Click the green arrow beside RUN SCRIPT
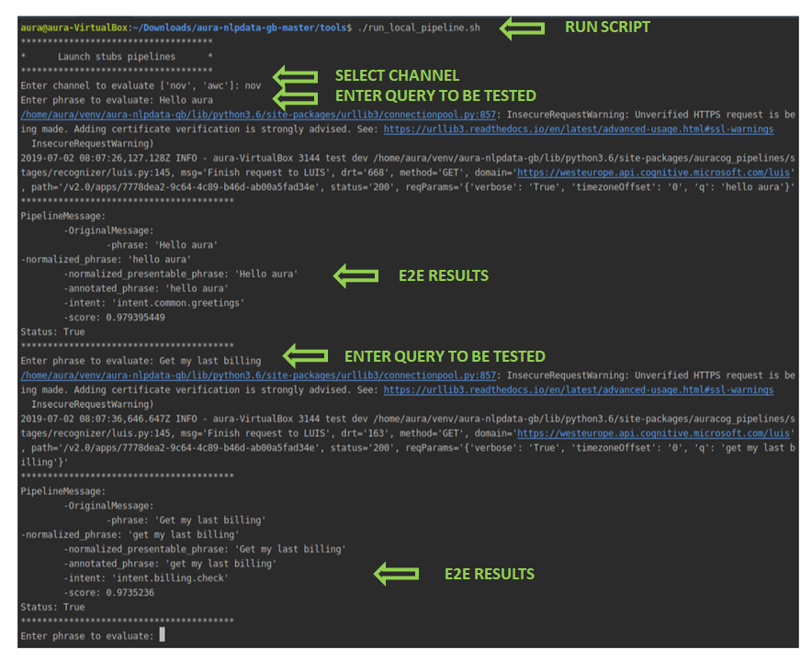The image size is (812, 661). pyautogui.click(x=522, y=28)
